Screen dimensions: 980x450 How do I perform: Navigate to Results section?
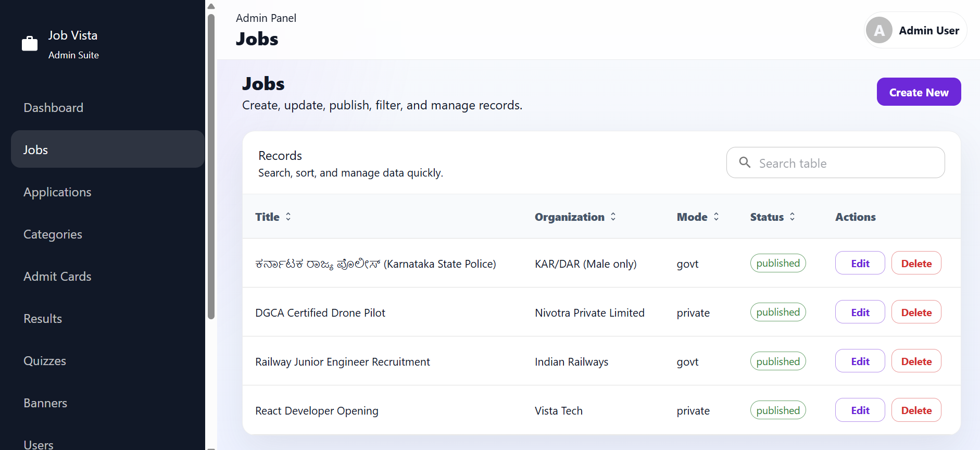tap(108, 318)
